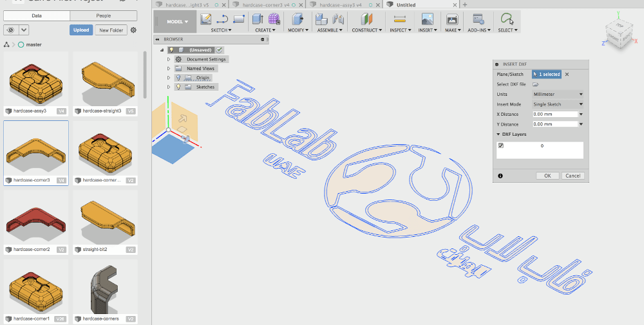The width and height of the screenshot is (644, 325).
Task: Open the Insert Mode Single Sketch dropdown
Action: pyautogui.click(x=558, y=104)
